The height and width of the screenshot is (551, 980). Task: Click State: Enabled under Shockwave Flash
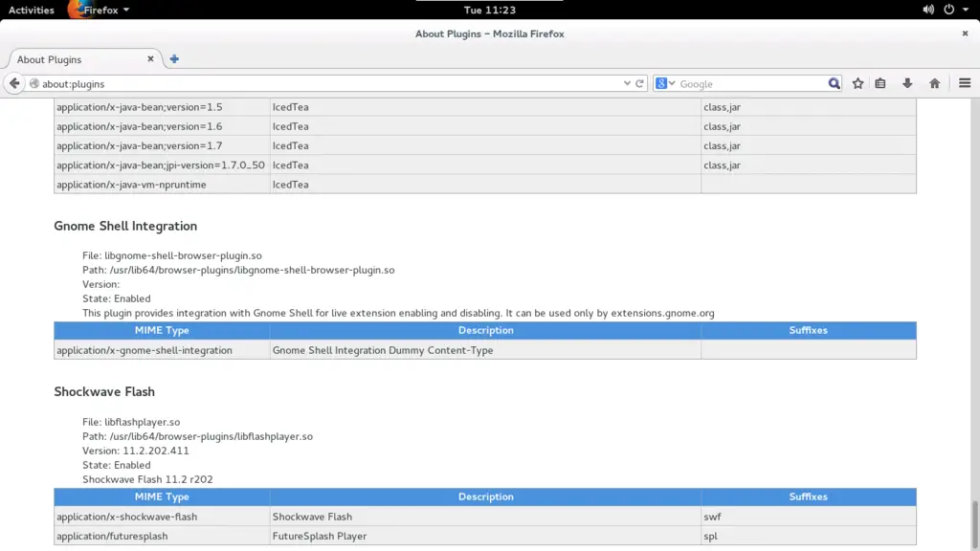(116, 466)
